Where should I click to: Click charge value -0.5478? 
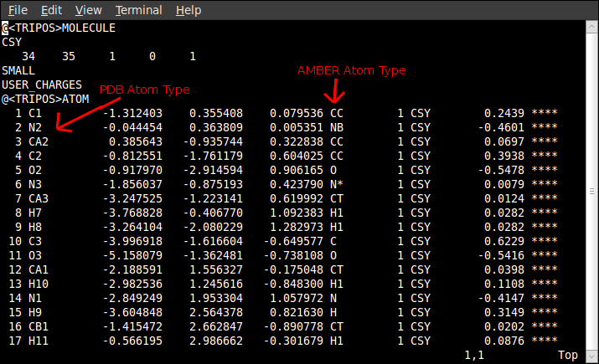pos(501,170)
